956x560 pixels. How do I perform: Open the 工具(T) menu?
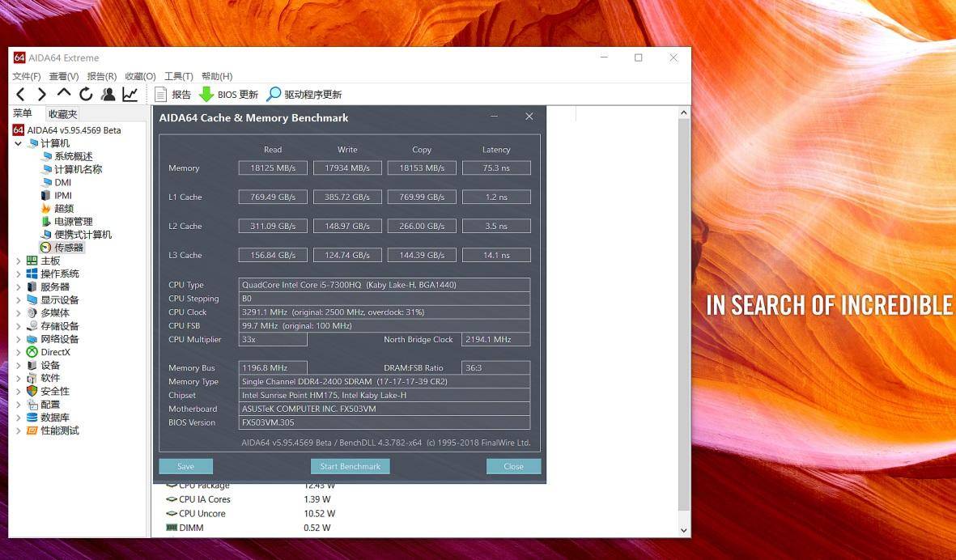177,75
